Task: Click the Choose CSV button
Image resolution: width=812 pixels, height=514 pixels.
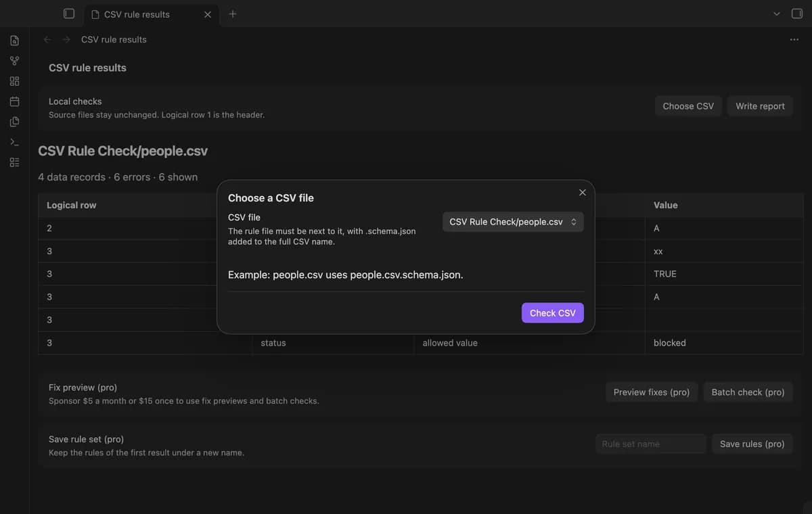Action: coord(688,106)
